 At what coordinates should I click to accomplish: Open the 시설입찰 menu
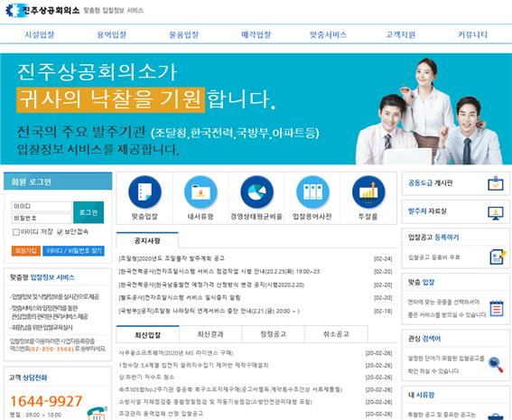pyautogui.click(x=40, y=34)
